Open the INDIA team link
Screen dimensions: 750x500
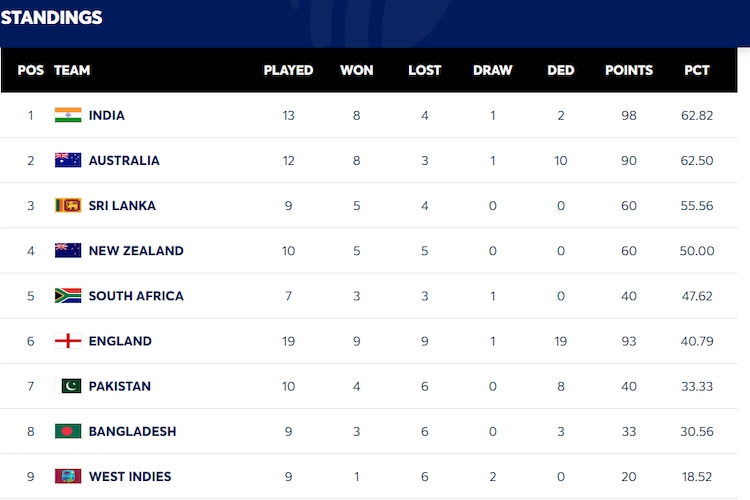(x=107, y=115)
